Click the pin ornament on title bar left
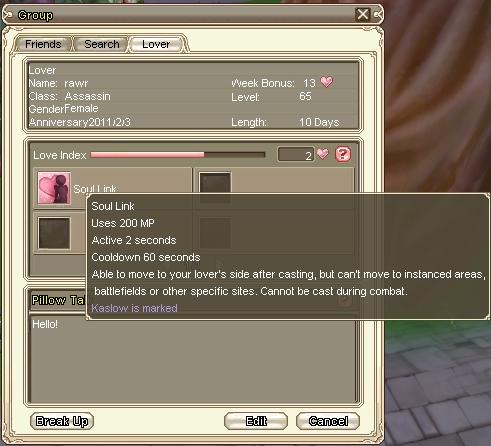 point(7,15)
